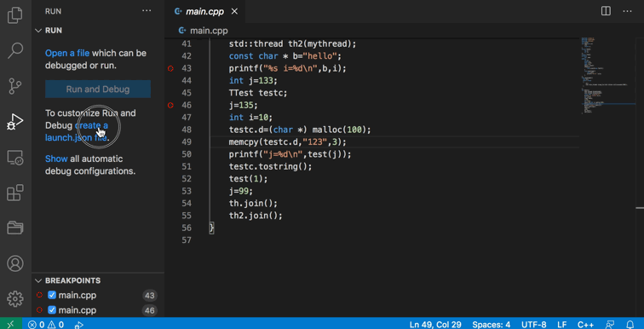
Task: Open notifications bell in status bar
Action: [x=630, y=324]
